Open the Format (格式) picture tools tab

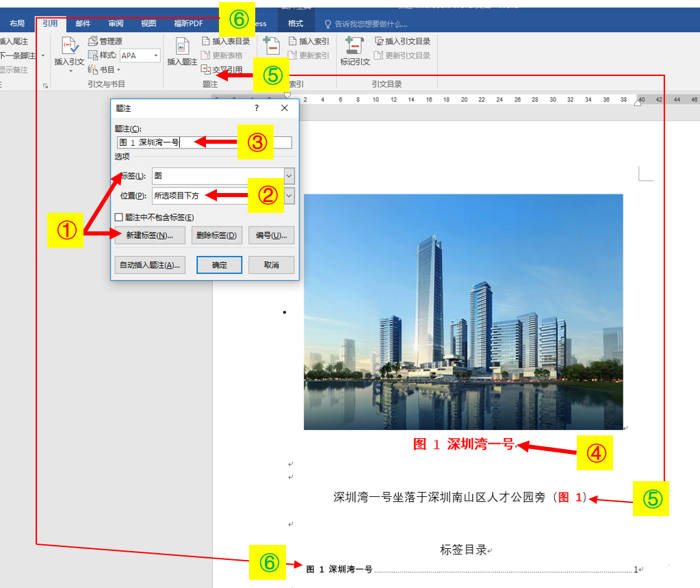coord(295,23)
